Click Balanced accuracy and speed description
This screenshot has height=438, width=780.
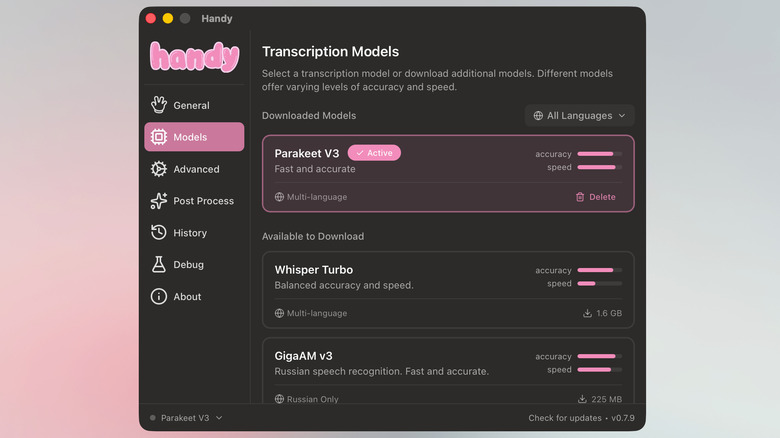[x=344, y=285]
